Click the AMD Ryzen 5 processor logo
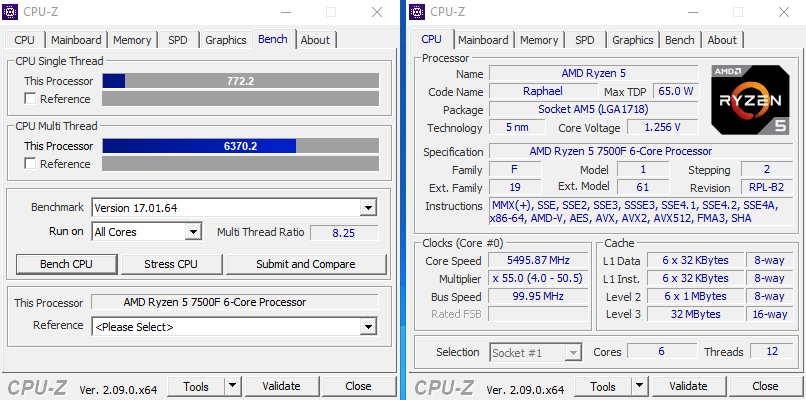Screen dimensions: 806x400 pyautogui.click(x=750, y=100)
